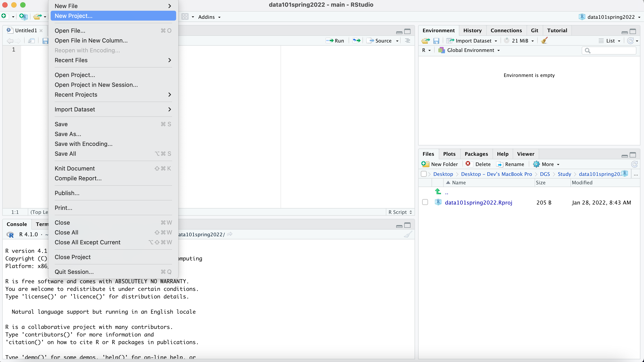The image size is (644, 362).
Task: Click the refresh icon in Files pane
Action: pos(634,164)
